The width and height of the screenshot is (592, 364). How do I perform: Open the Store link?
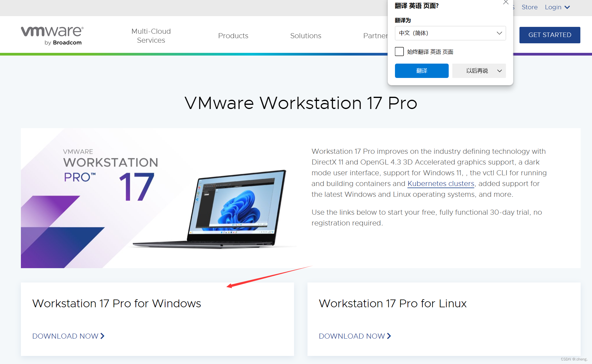coord(529,7)
